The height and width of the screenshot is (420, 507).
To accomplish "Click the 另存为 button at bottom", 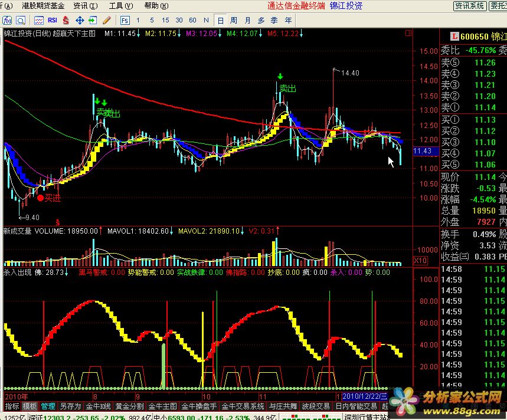I will point(70,406).
